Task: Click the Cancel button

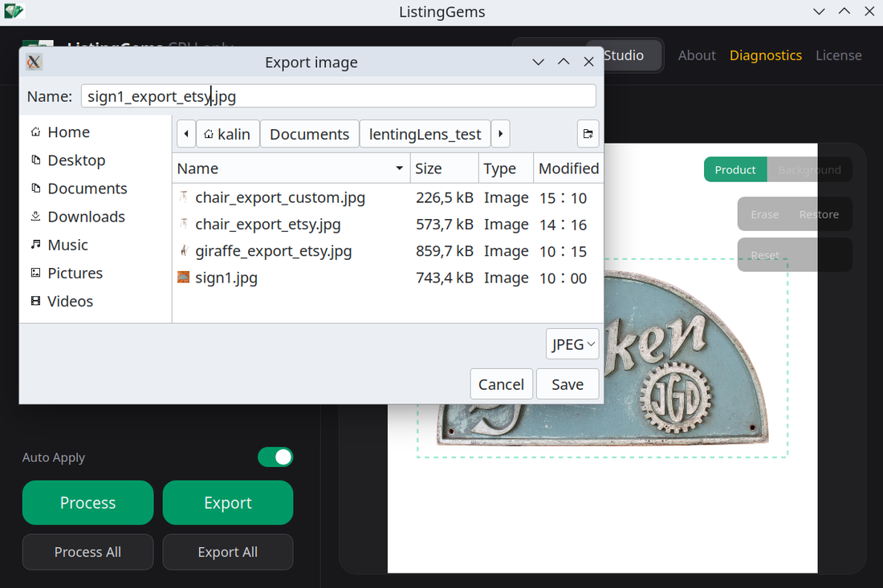Action: tap(501, 384)
